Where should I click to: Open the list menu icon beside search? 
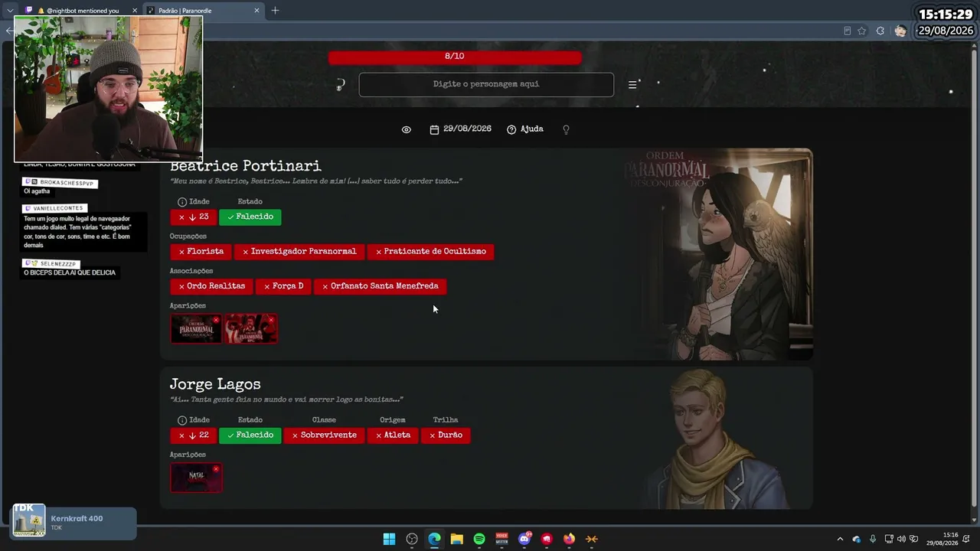point(632,85)
